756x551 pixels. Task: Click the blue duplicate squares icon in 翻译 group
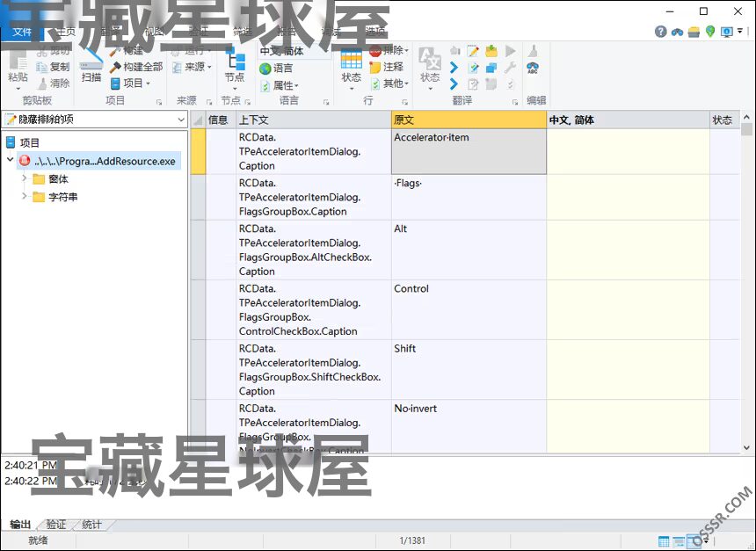click(x=491, y=68)
